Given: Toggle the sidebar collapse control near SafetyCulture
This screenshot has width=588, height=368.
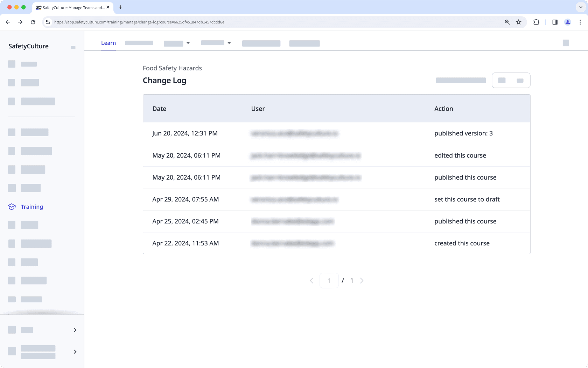Looking at the screenshot, I should coord(73,47).
